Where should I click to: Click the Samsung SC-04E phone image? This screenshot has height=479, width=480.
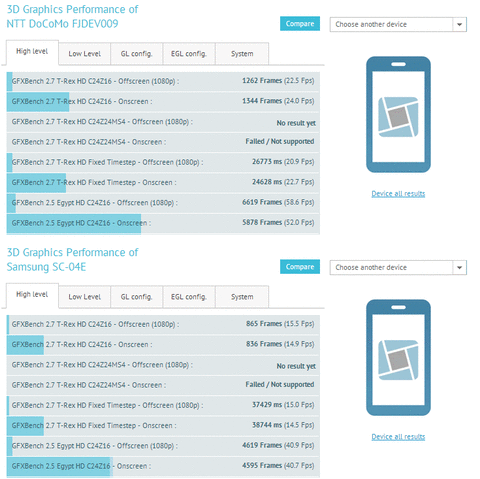coord(398,357)
